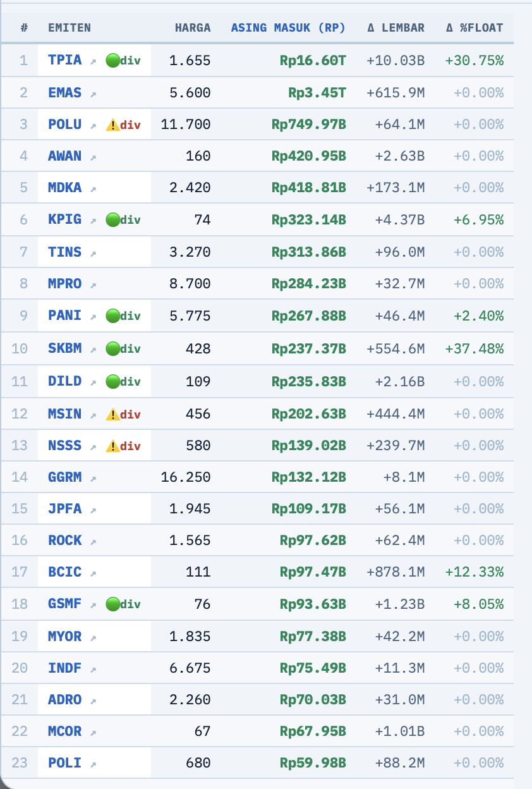
Task: Open the MCOR ticker link
Action: [x=65, y=731]
